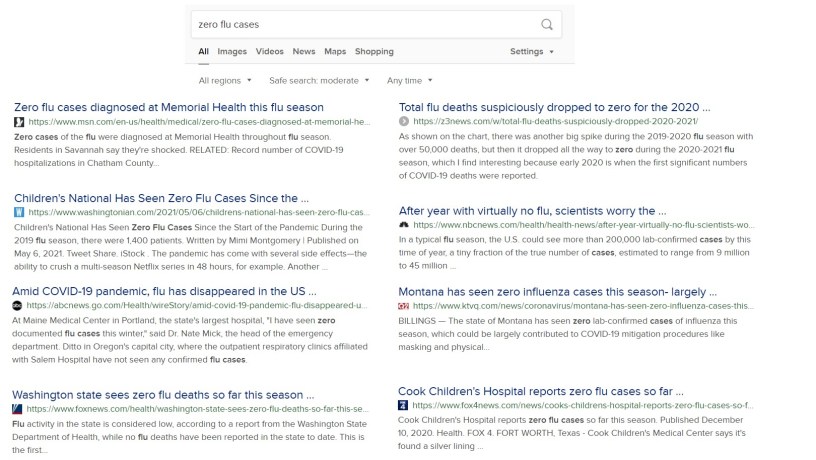Click the search magnifier icon
The height and width of the screenshot is (460, 816).
click(x=546, y=24)
